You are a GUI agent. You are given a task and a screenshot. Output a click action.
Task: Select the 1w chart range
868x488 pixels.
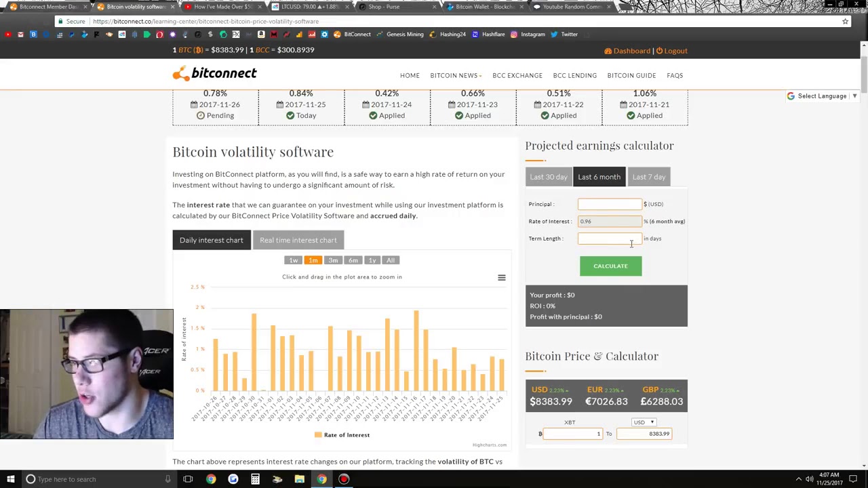[x=293, y=260]
